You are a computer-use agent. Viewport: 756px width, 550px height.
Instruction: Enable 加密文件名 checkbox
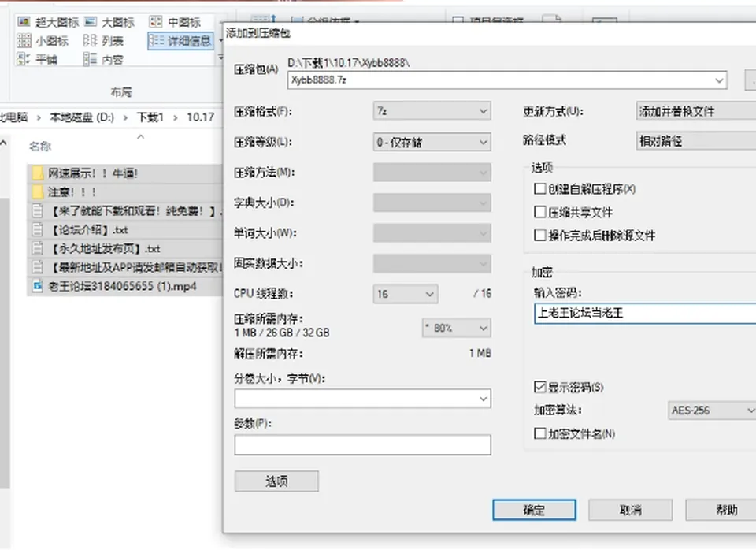(x=540, y=433)
